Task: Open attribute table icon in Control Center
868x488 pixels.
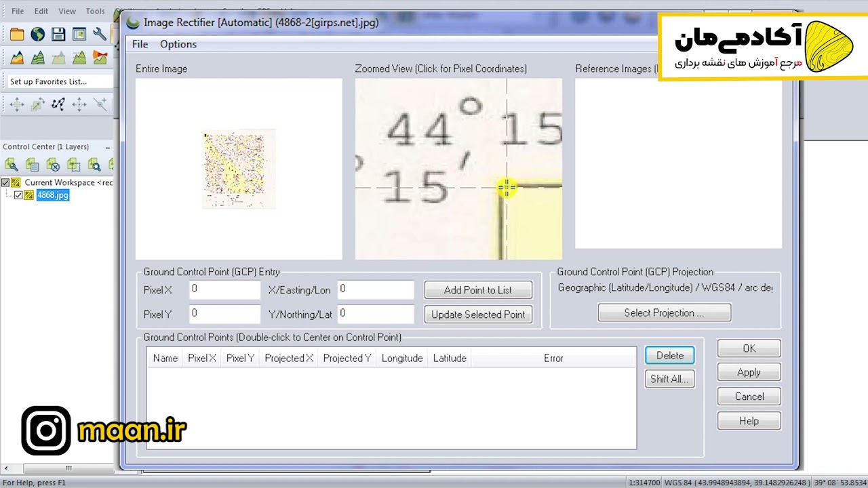Action: [32, 164]
